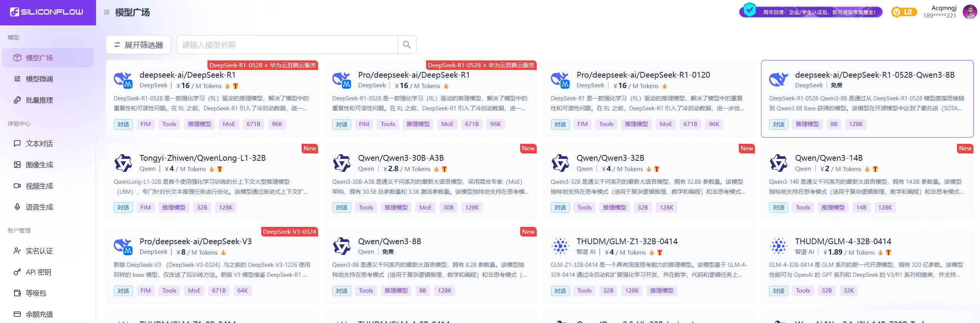Viewport: 980px width, 323px height.
Task: Open the API 密钥 sidebar item
Action: (48, 272)
